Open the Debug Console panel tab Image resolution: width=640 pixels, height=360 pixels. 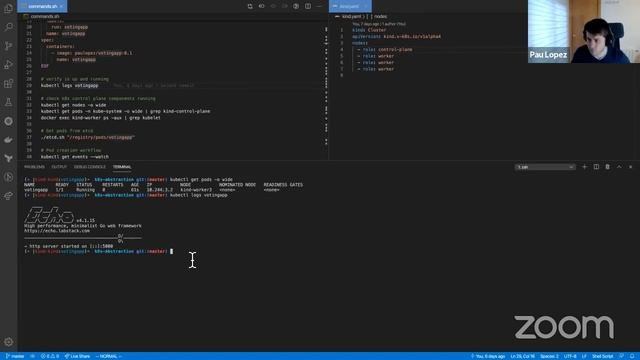[90, 167]
